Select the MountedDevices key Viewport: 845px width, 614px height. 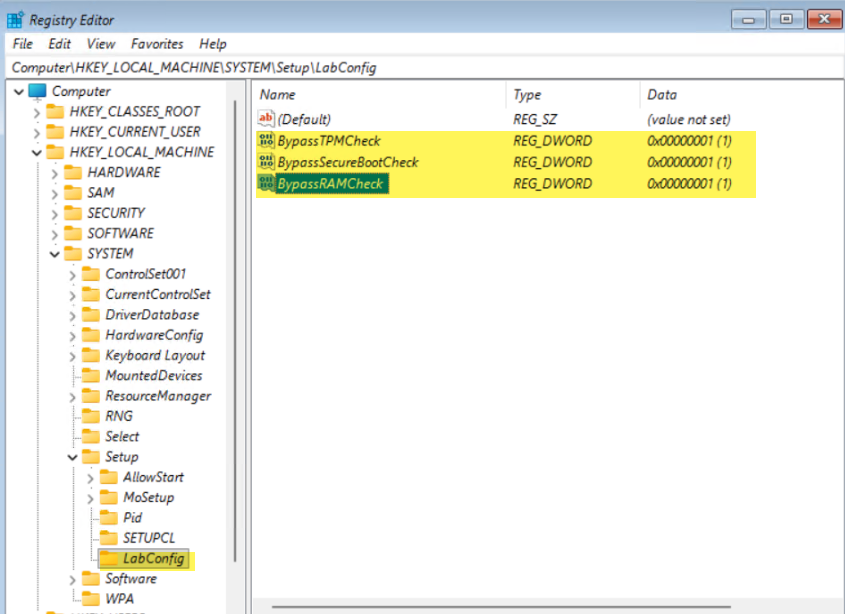coord(153,376)
